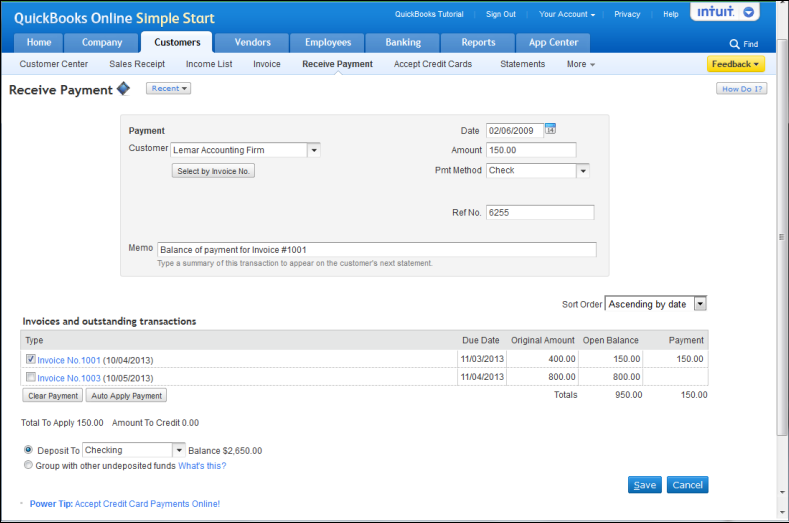Open the Feedback dropdown button
The height and width of the screenshot is (523, 789).
pos(736,64)
